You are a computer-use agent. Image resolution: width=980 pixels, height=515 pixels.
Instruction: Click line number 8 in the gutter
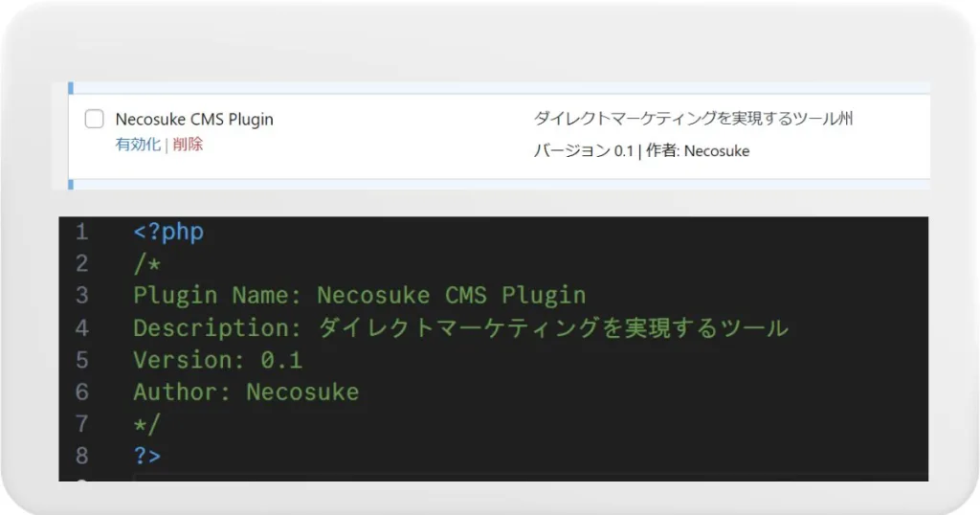tap(82, 456)
